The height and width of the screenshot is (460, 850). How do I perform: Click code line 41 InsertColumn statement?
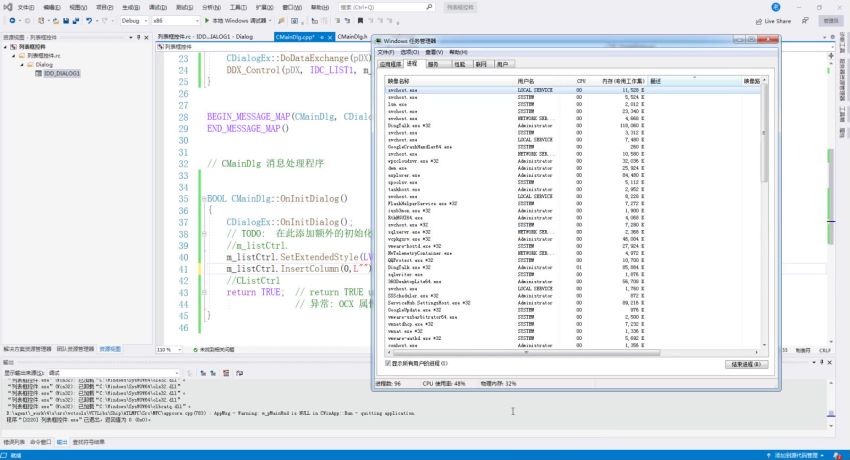299,269
